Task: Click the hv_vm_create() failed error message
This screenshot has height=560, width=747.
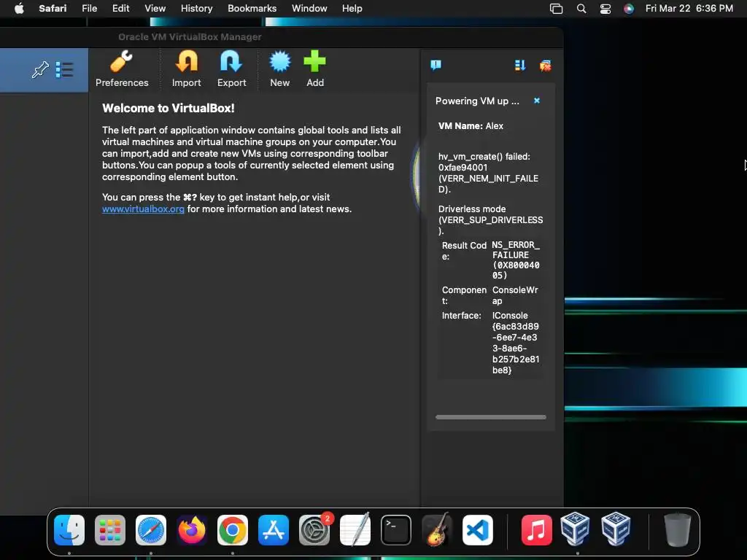Action: pos(488,173)
